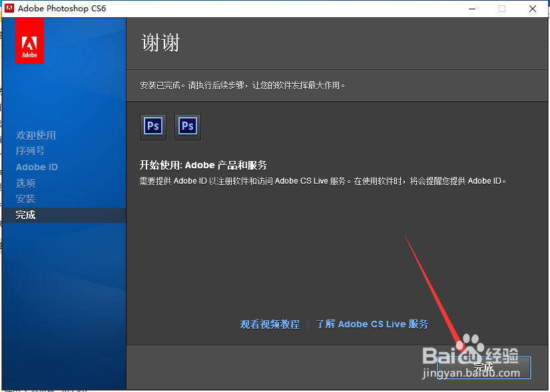Select the 欢迎使用 step in sidebar

[35, 135]
